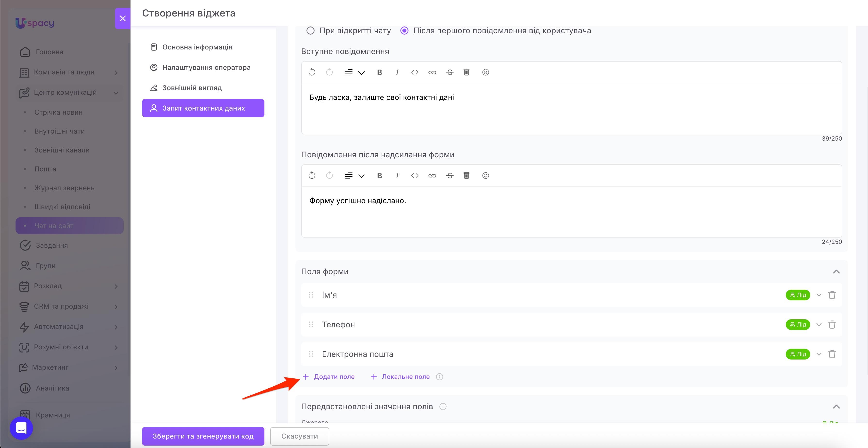Screen dimensions: 868x448
Task: Open emoji picker in intro message editor
Action: (486, 72)
